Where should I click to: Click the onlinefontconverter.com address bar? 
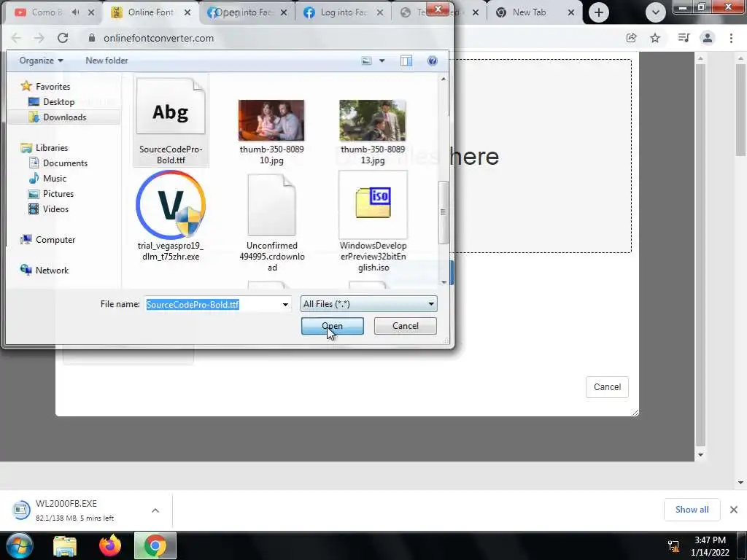[158, 38]
